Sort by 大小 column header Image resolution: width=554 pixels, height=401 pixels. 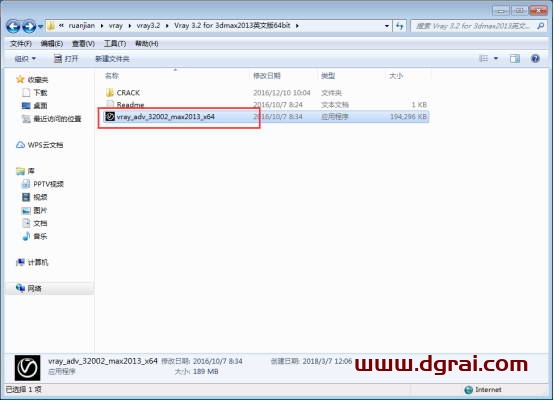[396, 76]
